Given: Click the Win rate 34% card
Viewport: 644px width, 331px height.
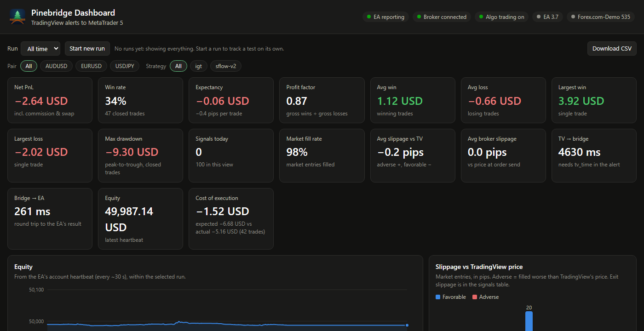Looking at the screenshot, I should [140, 100].
